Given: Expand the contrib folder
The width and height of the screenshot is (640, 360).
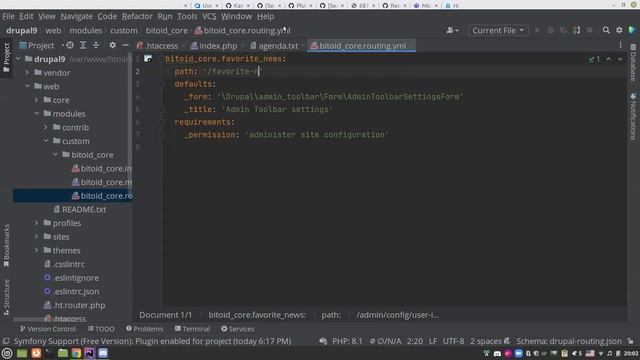Looking at the screenshot, I should [x=46, y=127].
